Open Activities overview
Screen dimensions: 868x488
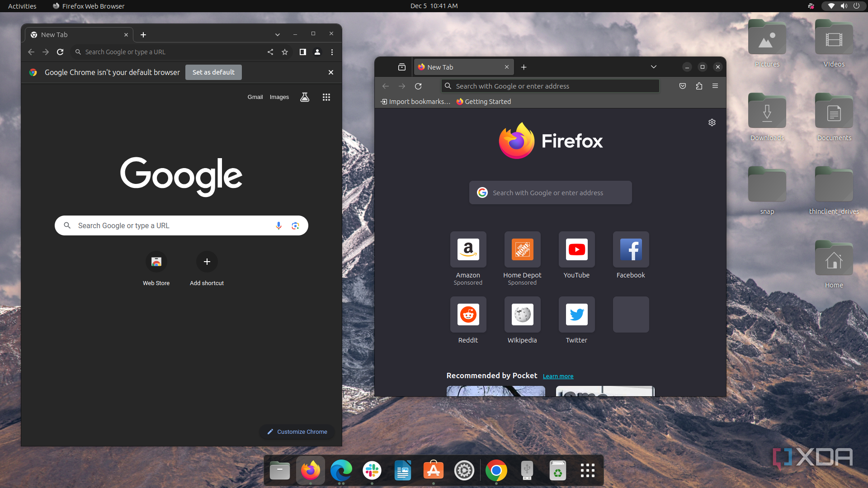[22, 6]
